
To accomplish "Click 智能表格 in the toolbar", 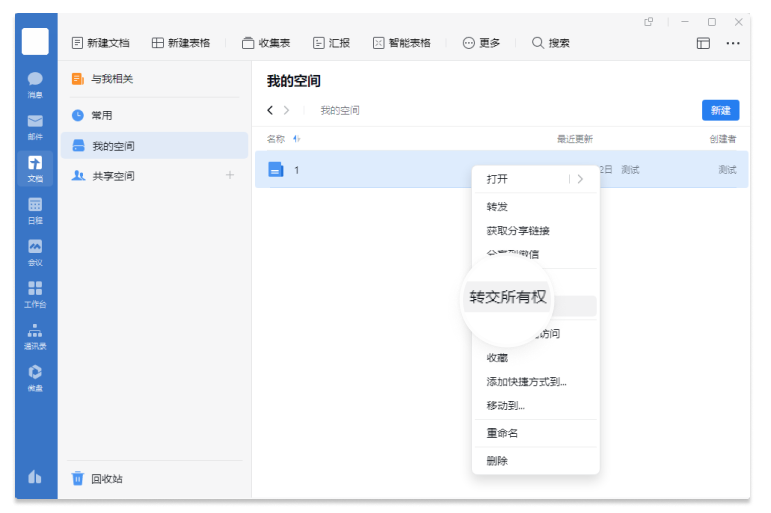I will click(401, 43).
